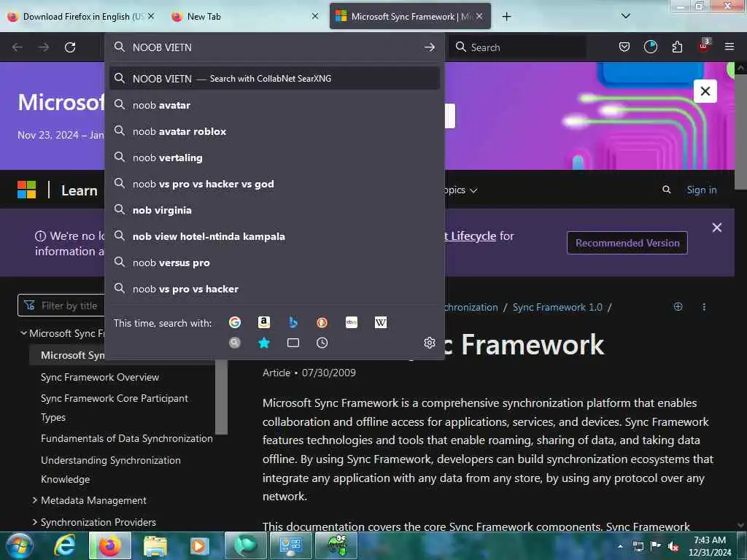This screenshot has width=747, height=560.
Task: Search this time with eBay
Action: tap(352, 322)
